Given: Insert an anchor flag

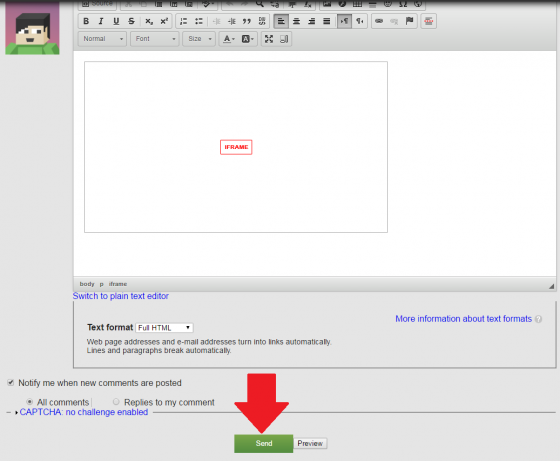Looking at the screenshot, I should click(x=409, y=21).
